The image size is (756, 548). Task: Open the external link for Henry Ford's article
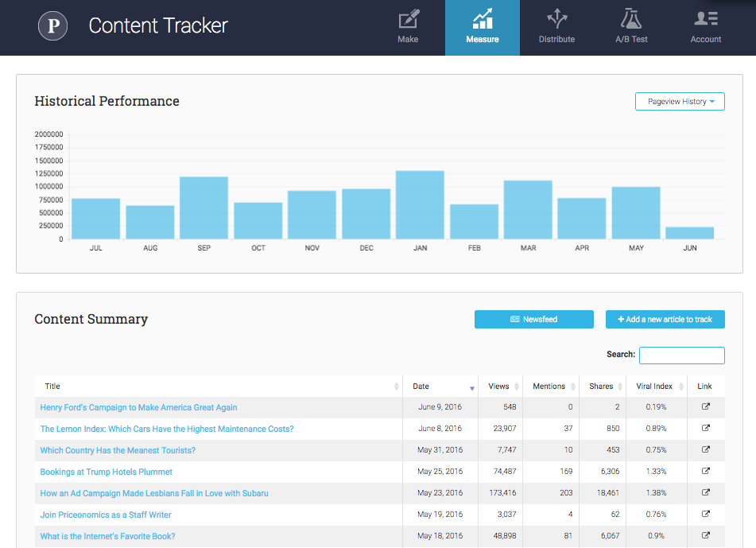tap(704, 406)
